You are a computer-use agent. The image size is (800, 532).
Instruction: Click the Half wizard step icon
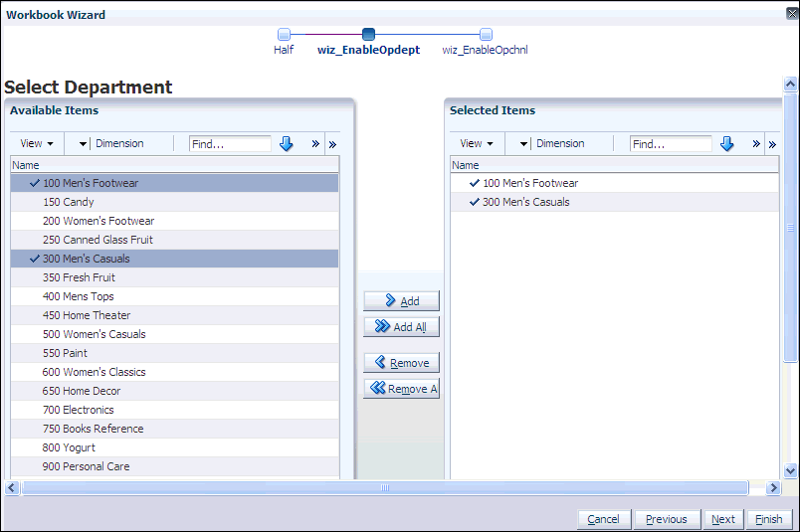(284, 34)
